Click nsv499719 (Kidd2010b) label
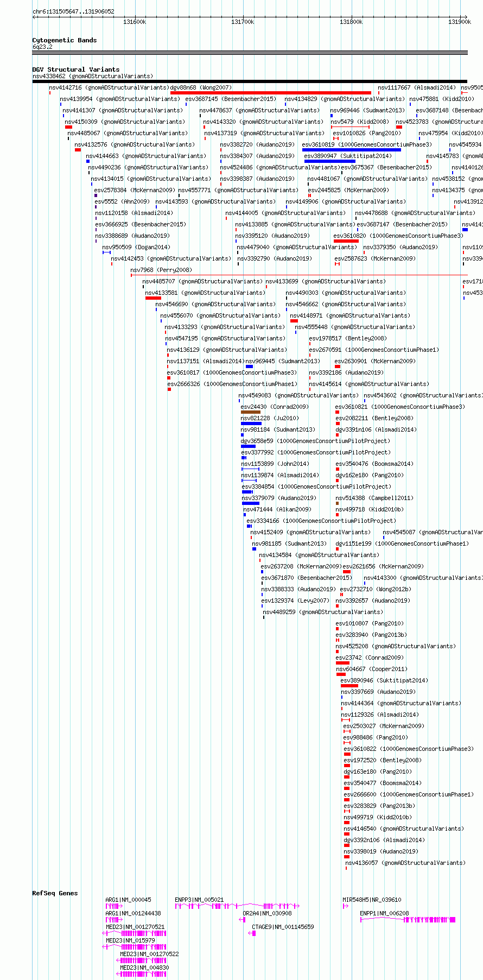This screenshot has height=980, width=483. (x=378, y=817)
